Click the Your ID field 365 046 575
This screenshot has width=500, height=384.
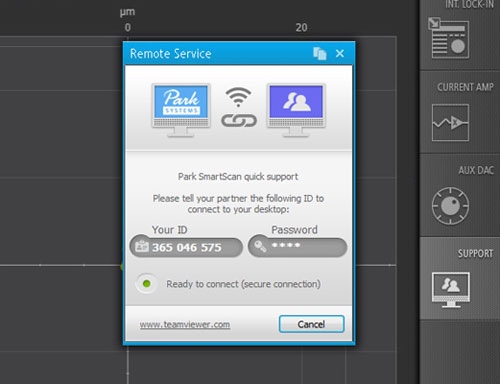pyautogui.click(x=186, y=247)
